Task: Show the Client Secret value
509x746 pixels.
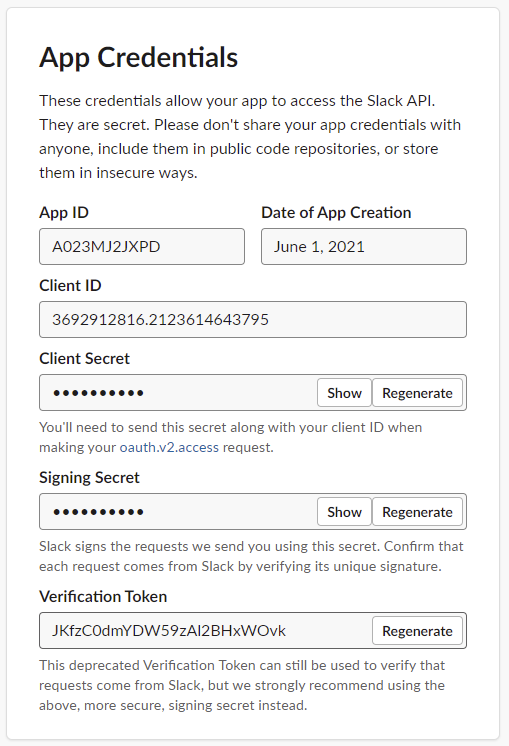Action: click(344, 393)
